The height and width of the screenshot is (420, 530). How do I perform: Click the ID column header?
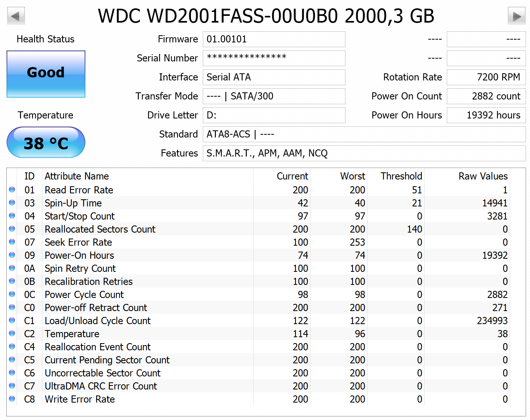coord(29,176)
